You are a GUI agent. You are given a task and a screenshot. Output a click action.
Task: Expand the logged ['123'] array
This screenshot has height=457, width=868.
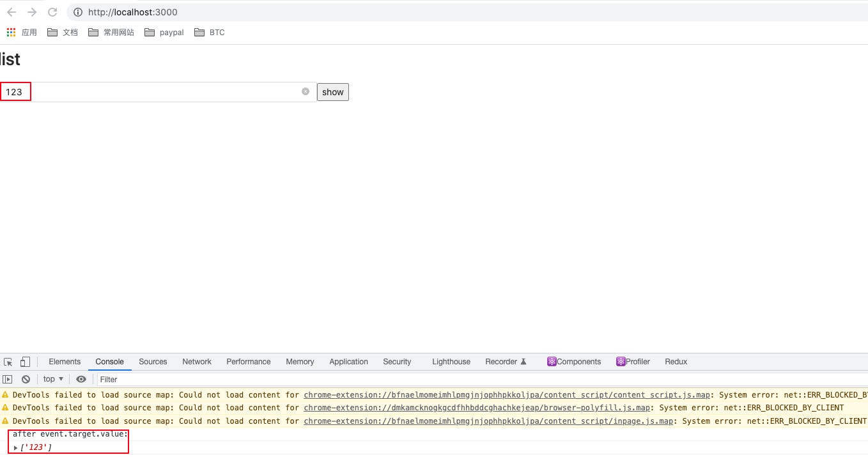coord(16,447)
